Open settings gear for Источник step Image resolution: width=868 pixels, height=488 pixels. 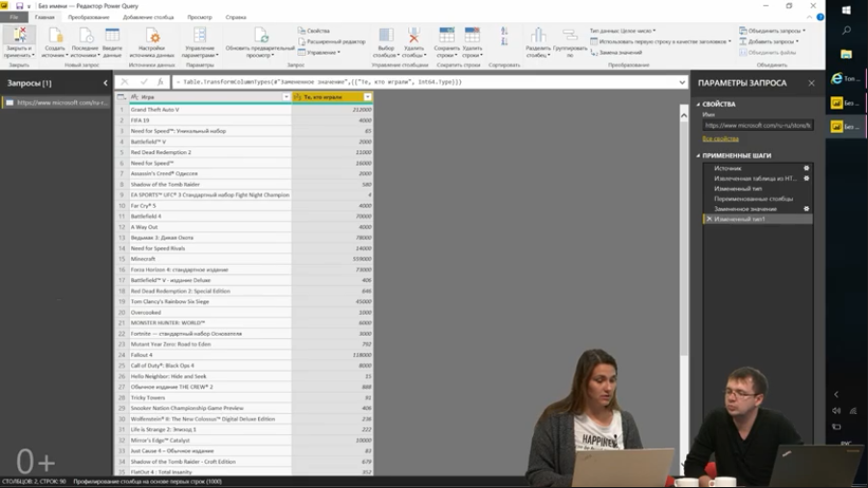pos(806,167)
